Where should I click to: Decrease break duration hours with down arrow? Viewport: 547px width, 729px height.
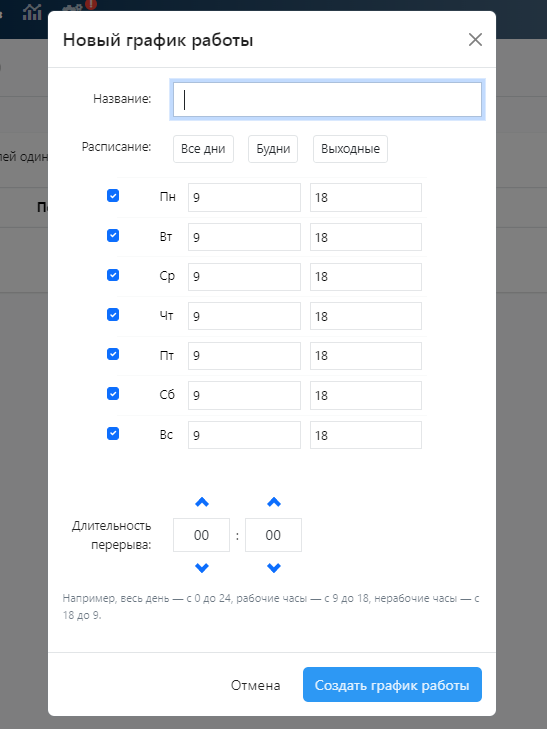point(202,568)
